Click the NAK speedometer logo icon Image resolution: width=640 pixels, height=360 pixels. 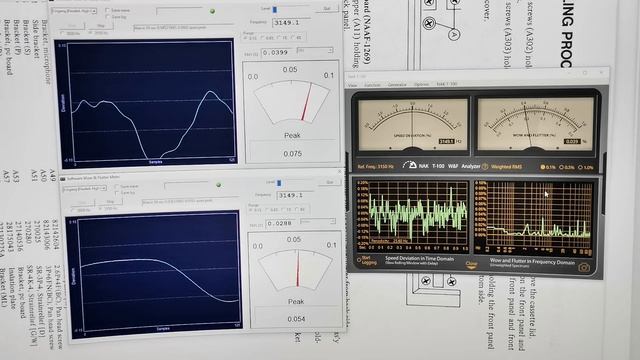409,165
